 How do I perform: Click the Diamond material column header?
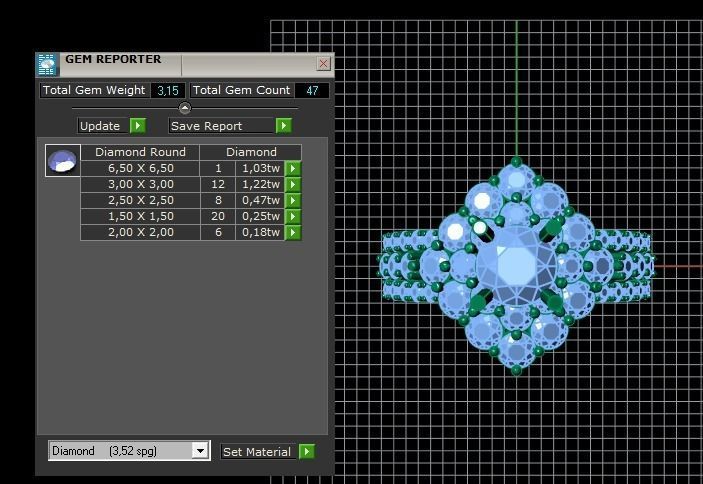click(251, 152)
